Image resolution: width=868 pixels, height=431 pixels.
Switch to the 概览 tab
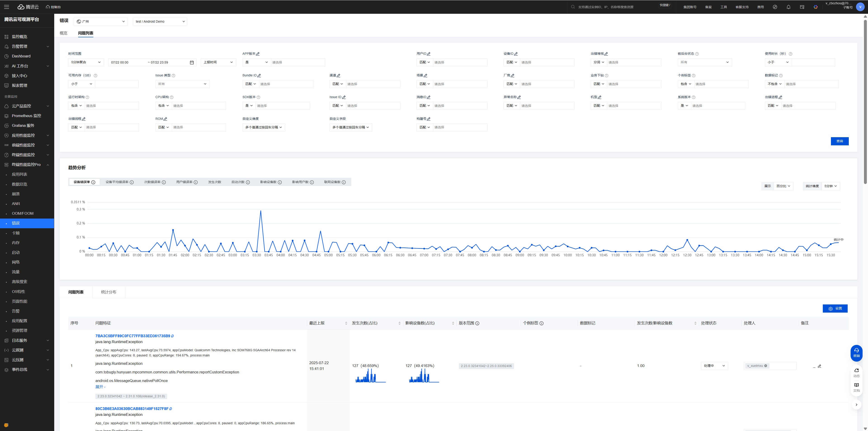pyautogui.click(x=63, y=33)
